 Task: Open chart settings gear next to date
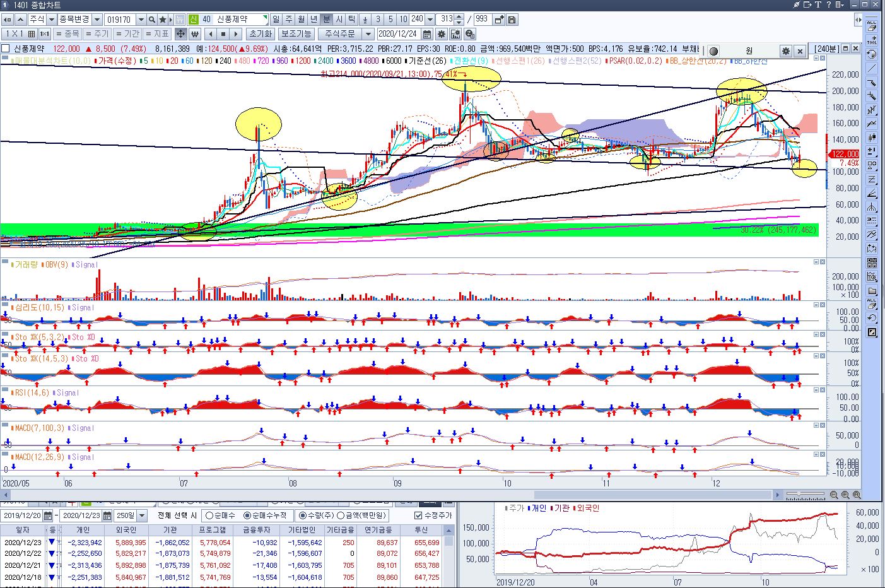442,34
